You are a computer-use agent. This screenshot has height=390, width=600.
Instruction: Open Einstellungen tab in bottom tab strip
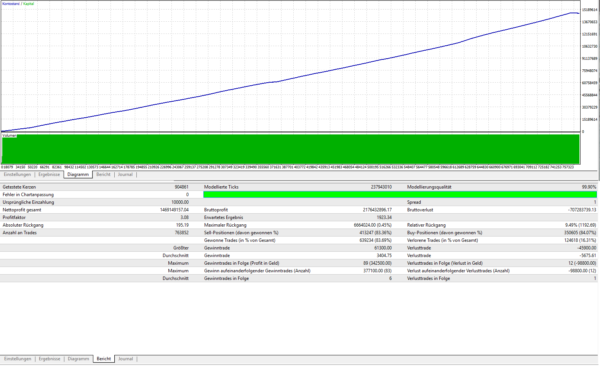(18, 359)
